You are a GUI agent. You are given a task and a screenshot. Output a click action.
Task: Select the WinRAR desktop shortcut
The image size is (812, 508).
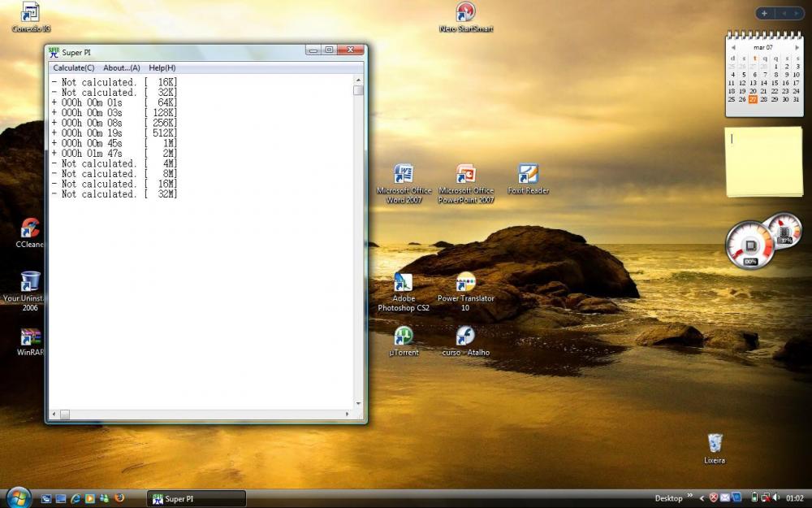point(30,337)
